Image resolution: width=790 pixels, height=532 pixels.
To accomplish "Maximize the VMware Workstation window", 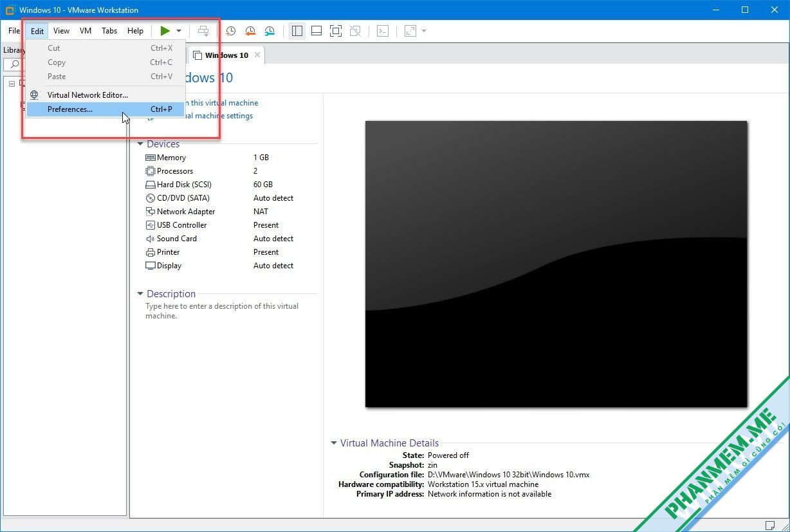I will click(745, 10).
